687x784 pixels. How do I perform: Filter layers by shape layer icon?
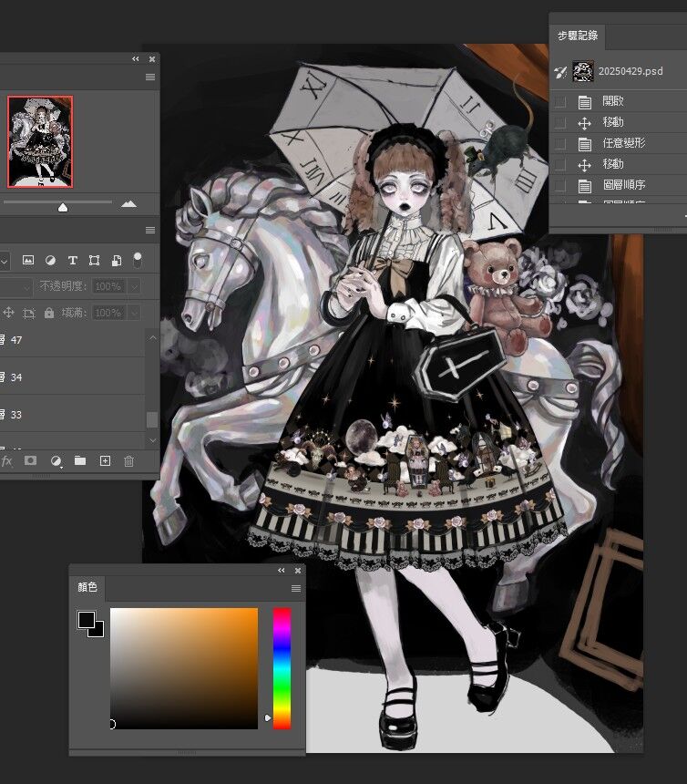coord(94,260)
